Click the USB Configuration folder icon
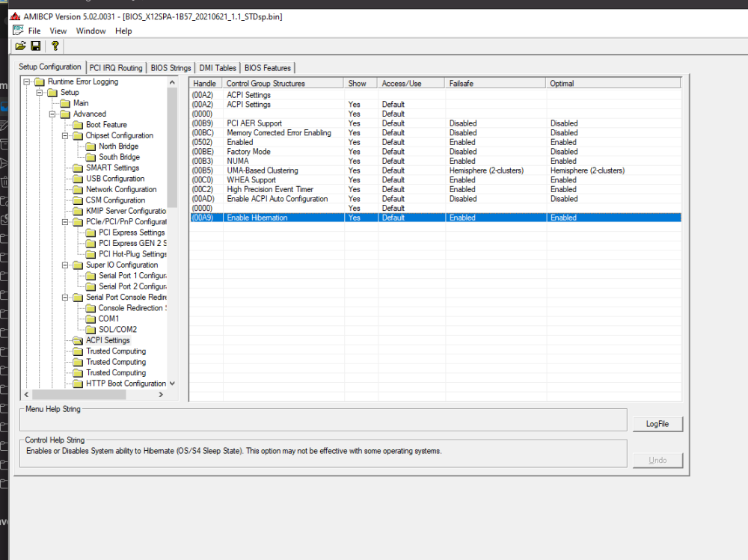 [79, 179]
